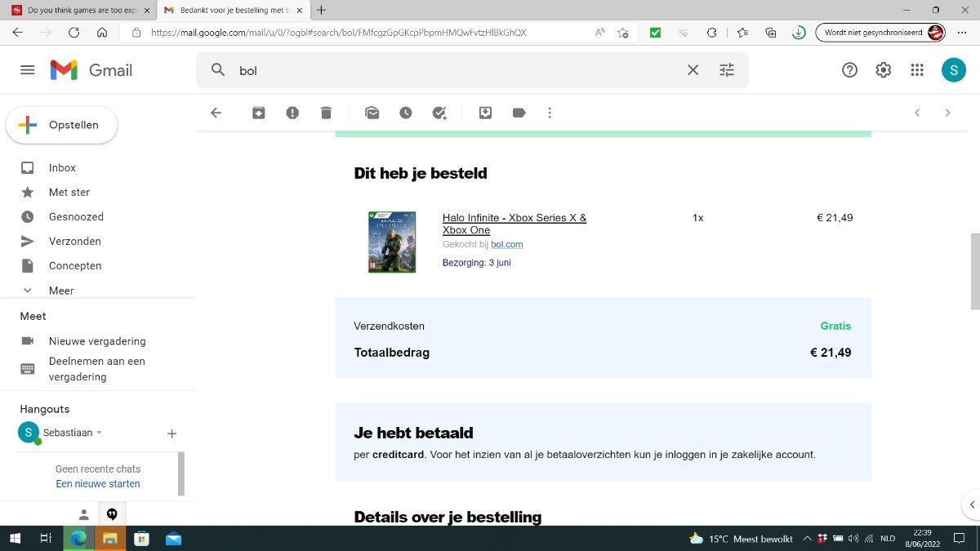Open File Explorer from the taskbar
This screenshot has height=551, width=980.
(x=109, y=539)
